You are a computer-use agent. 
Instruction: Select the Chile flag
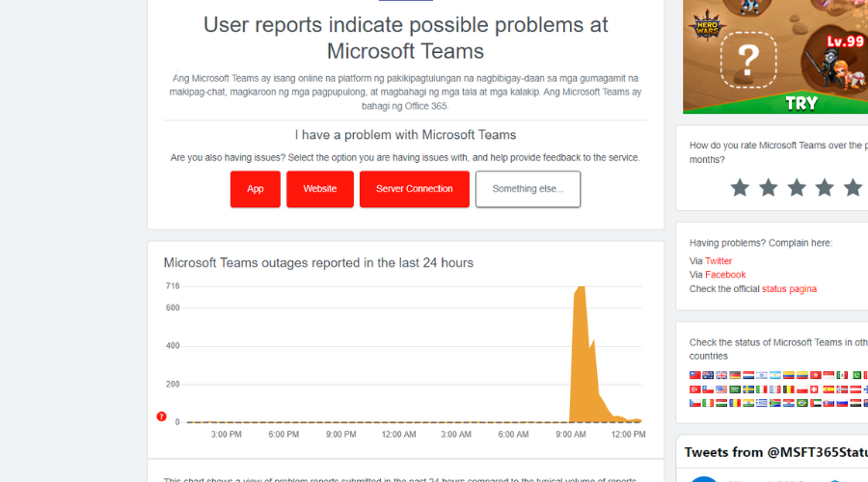(708, 389)
